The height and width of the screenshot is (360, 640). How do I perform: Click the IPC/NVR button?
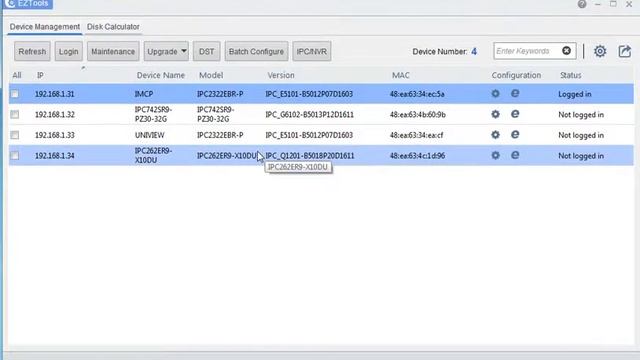pyautogui.click(x=312, y=51)
